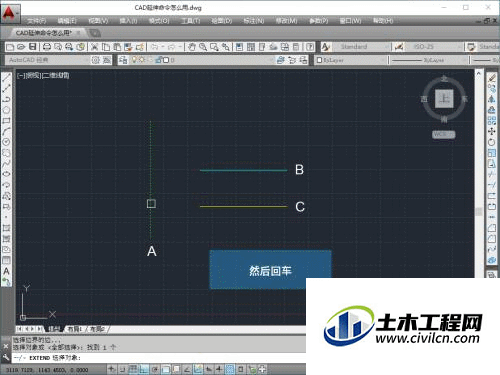
Task: Select the Erase tool in modify toolbar
Action: 492,78
